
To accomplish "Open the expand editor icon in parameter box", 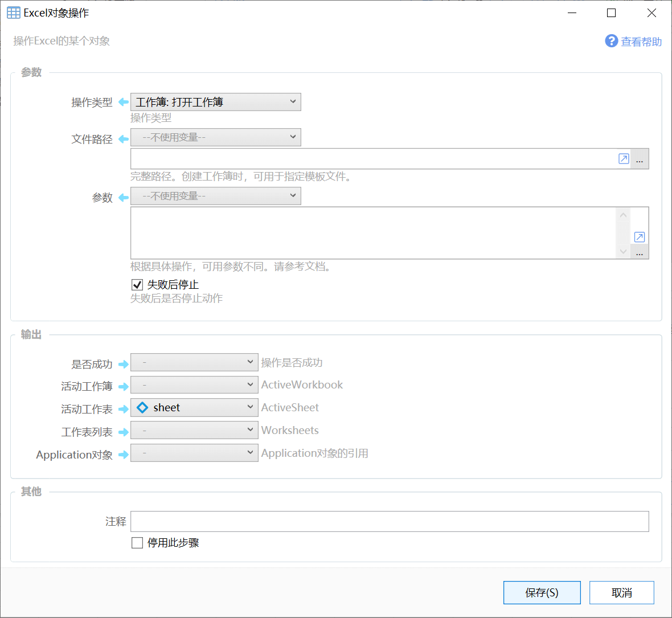I will pos(639,237).
